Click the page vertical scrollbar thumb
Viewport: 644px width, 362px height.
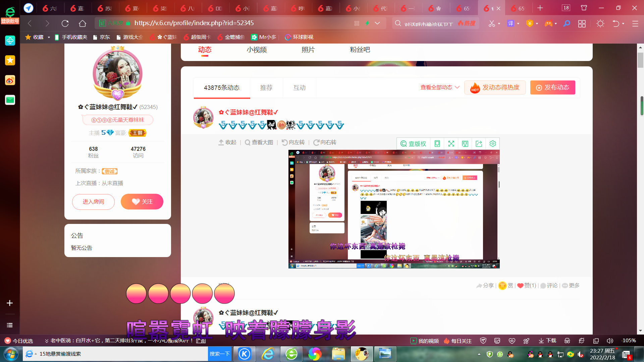(640, 60)
